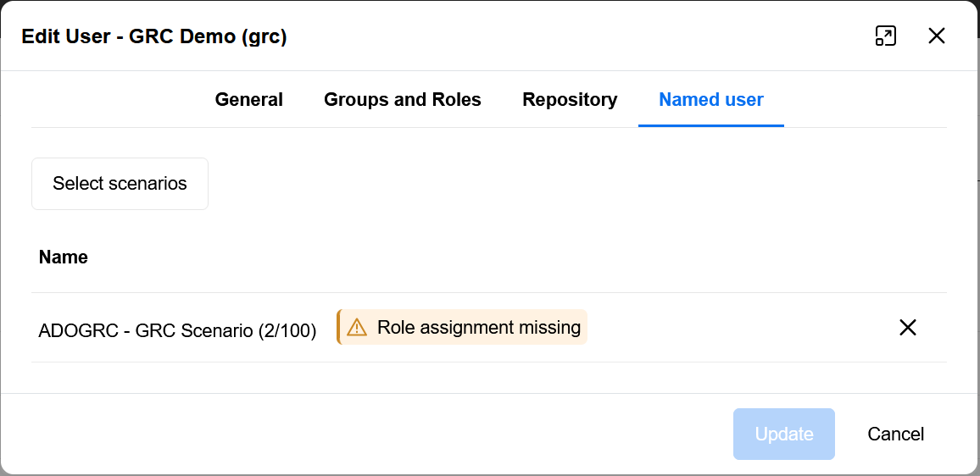Cancel editing the user
The width and height of the screenshot is (980, 476).
click(x=895, y=434)
